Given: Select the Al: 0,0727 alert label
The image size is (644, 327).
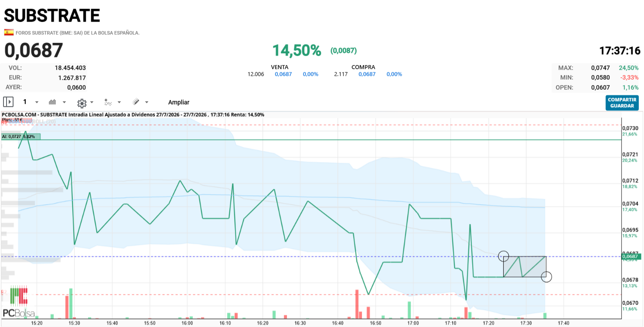Looking at the screenshot, I should pos(20,137).
